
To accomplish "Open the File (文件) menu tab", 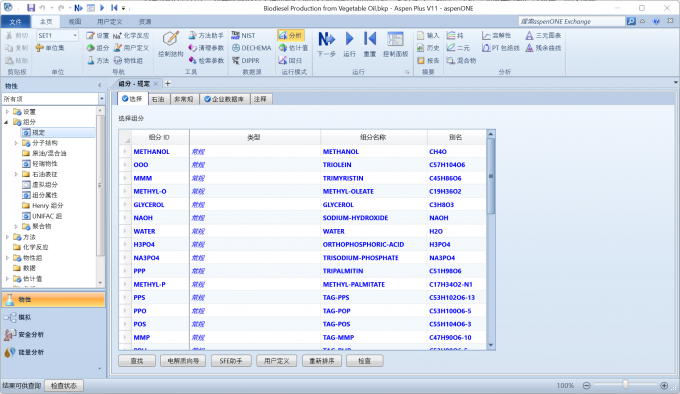I will [x=16, y=22].
